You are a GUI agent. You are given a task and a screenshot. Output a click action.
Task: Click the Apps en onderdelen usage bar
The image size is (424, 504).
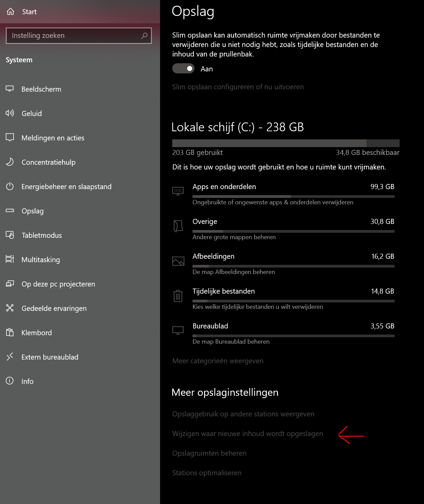[x=293, y=197]
